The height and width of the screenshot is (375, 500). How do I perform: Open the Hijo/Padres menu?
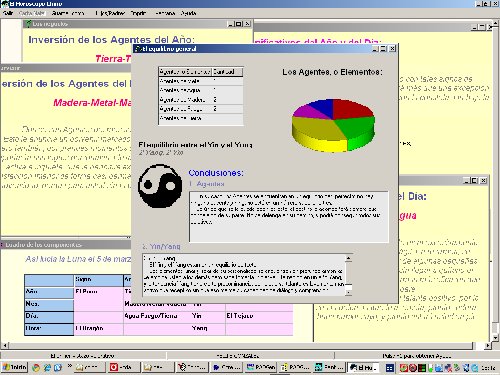[x=110, y=13]
